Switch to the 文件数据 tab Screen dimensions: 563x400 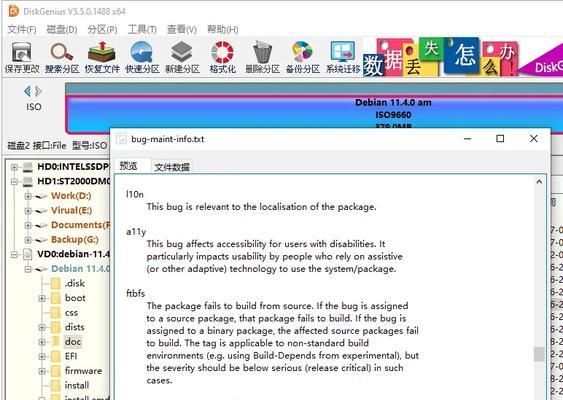[172, 167]
